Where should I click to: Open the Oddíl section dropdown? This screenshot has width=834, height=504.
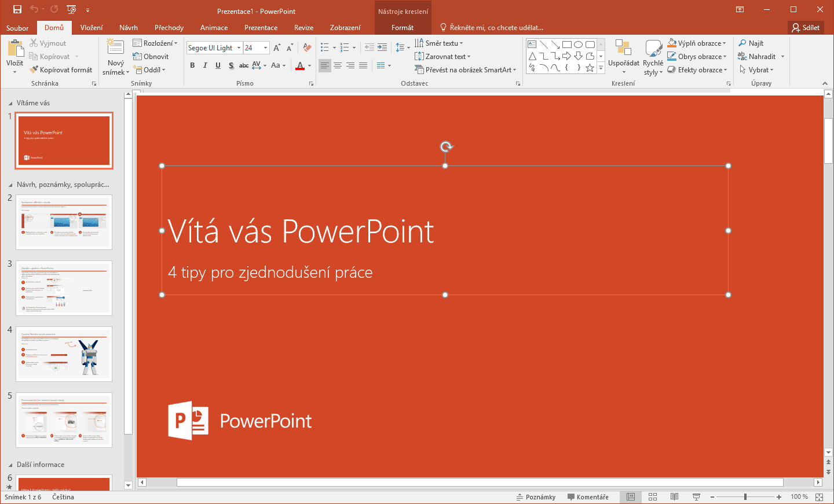[x=149, y=69]
